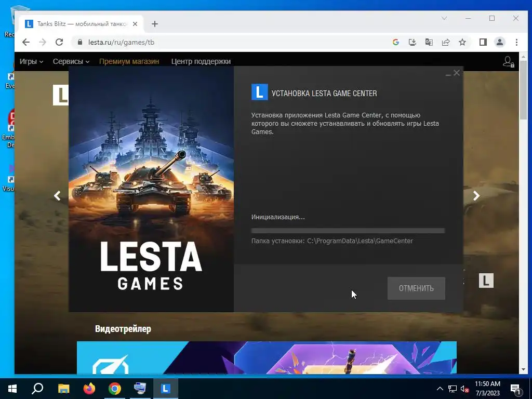Screen dimensions: 532x399
Task: Click the ОТМЕНИТЬ cancel button in installer
Action: 416,288
